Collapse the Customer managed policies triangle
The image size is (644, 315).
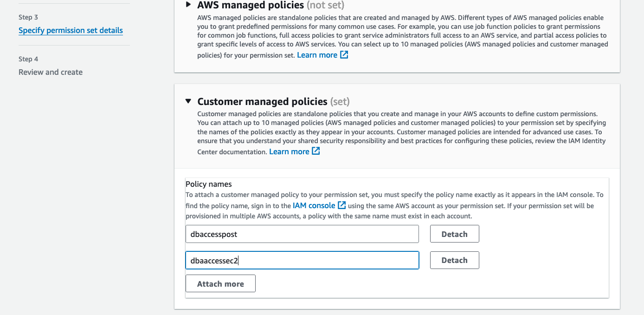coord(188,101)
